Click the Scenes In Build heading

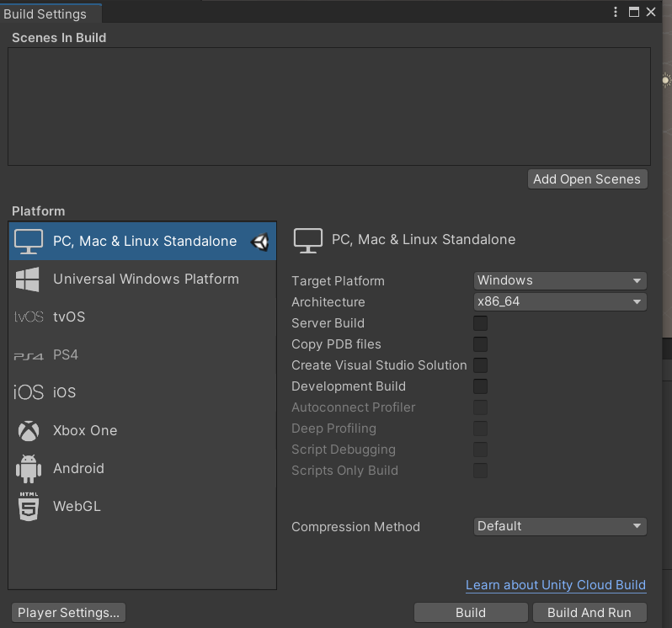[x=59, y=38]
